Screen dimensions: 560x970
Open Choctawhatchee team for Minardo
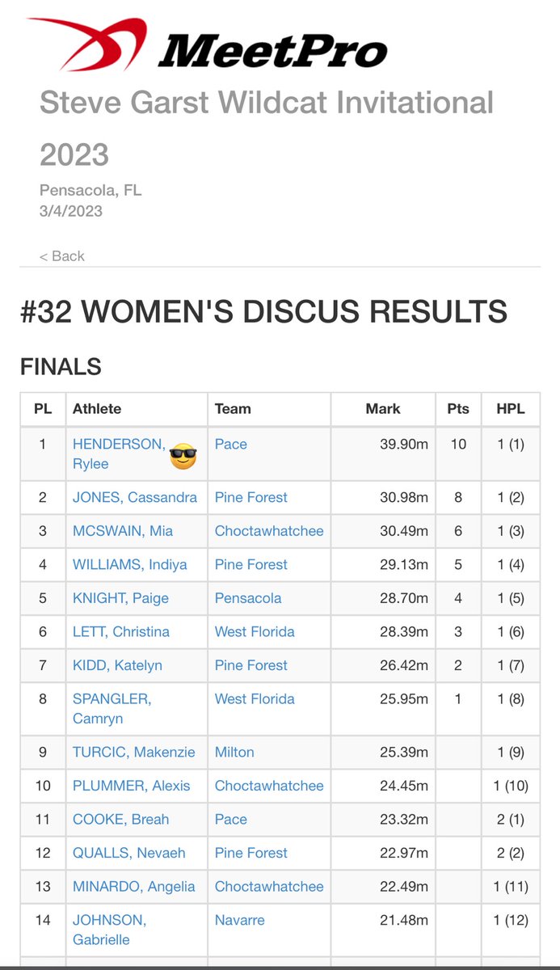[x=269, y=886]
